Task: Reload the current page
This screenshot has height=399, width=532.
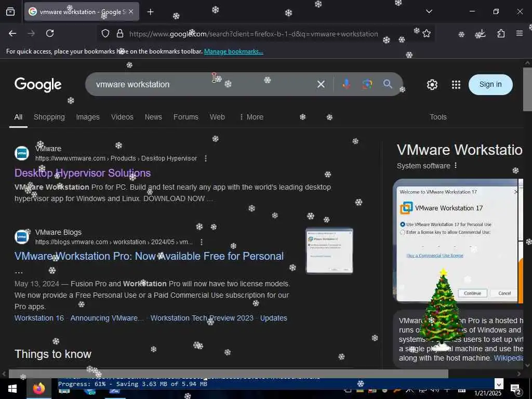Action: [50, 34]
